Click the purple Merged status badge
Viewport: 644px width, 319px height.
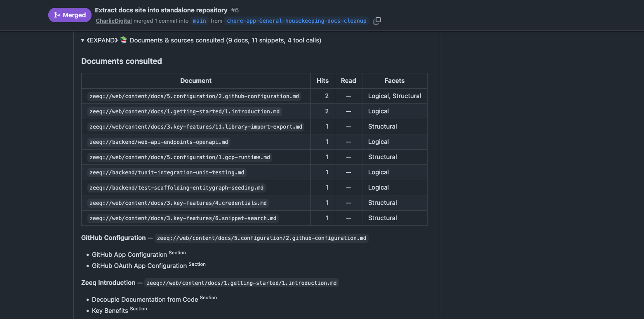coord(70,15)
